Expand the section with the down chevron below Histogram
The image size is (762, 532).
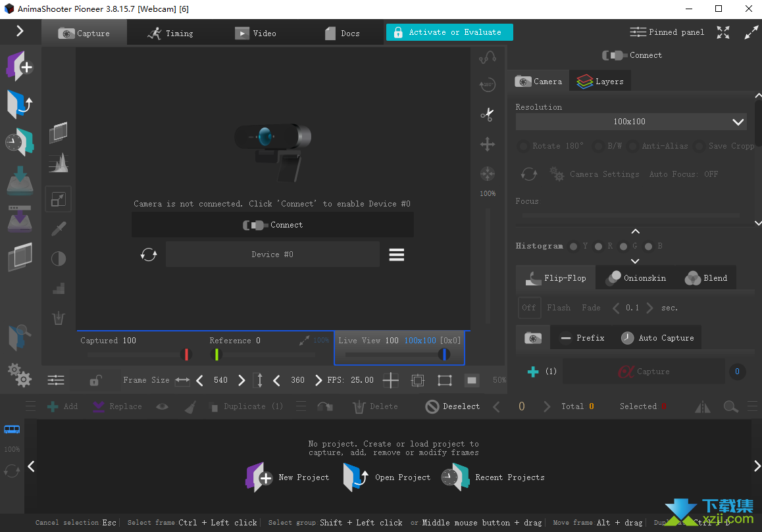635,261
